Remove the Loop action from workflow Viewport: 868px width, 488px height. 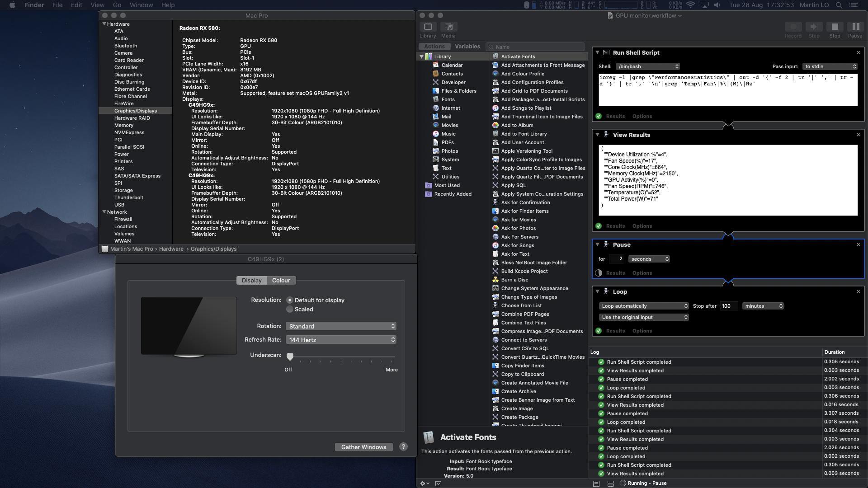[858, 291]
